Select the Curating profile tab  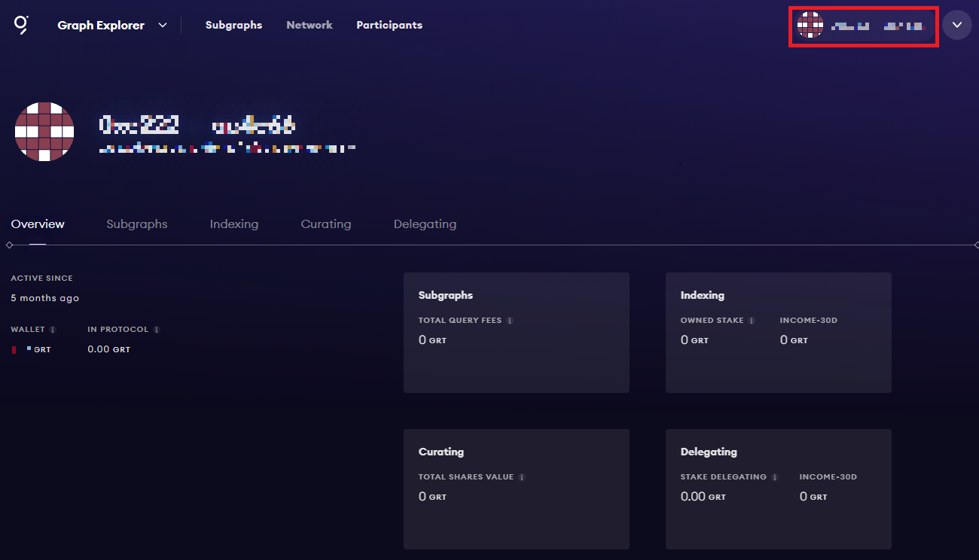[x=325, y=224]
